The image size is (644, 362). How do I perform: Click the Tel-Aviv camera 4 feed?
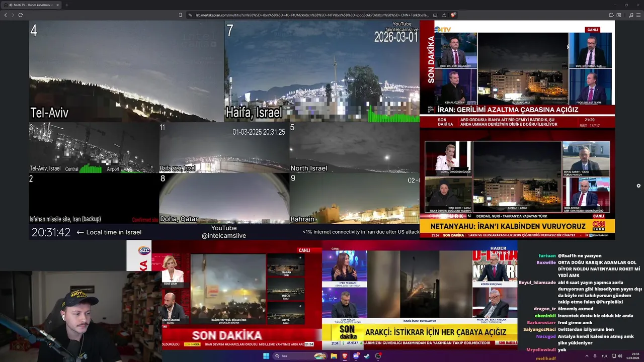point(126,71)
